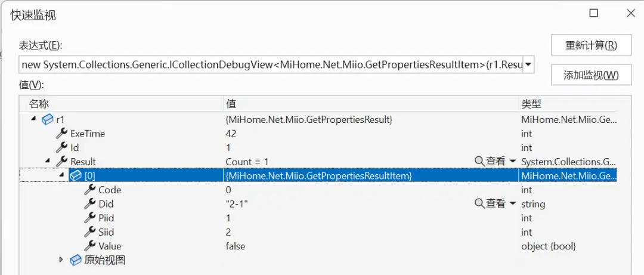The image size is (644, 275).
Task: Open the visualizer dropdown arrow for Did
Action: coord(512,204)
